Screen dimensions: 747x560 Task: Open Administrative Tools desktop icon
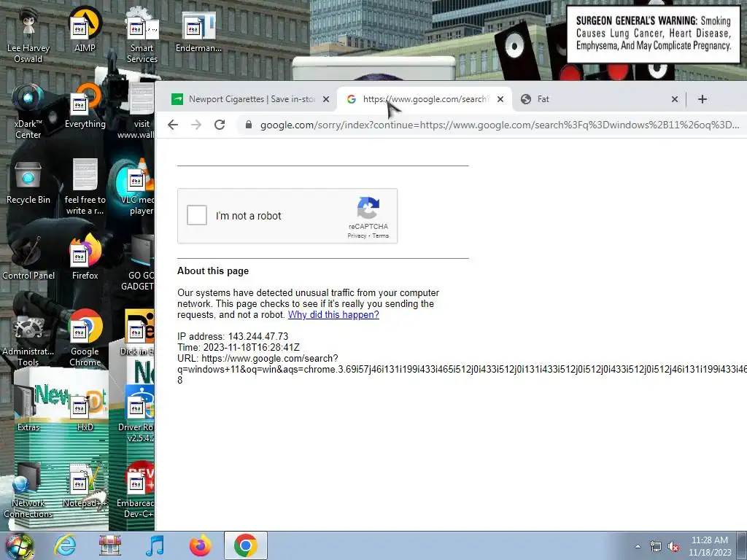click(28, 339)
